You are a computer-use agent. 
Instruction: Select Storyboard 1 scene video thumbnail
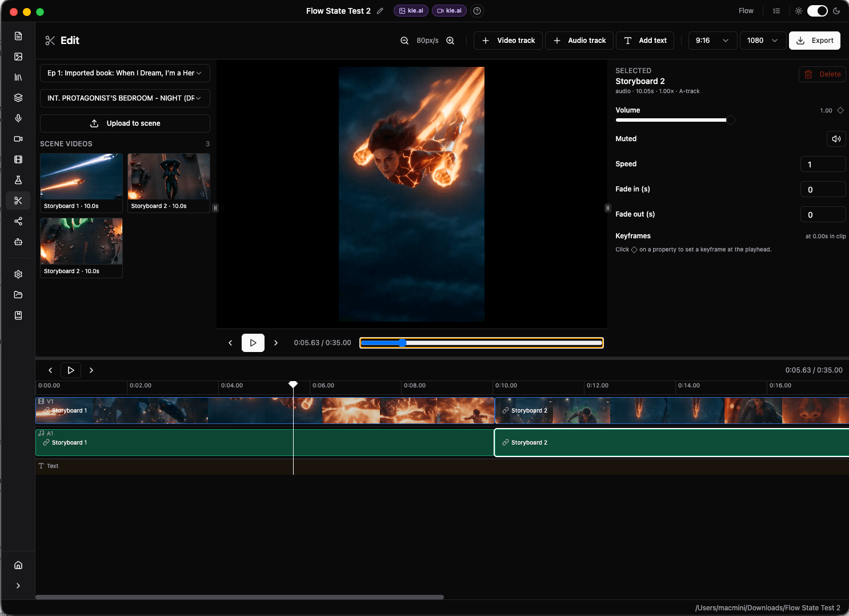pos(81,183)
